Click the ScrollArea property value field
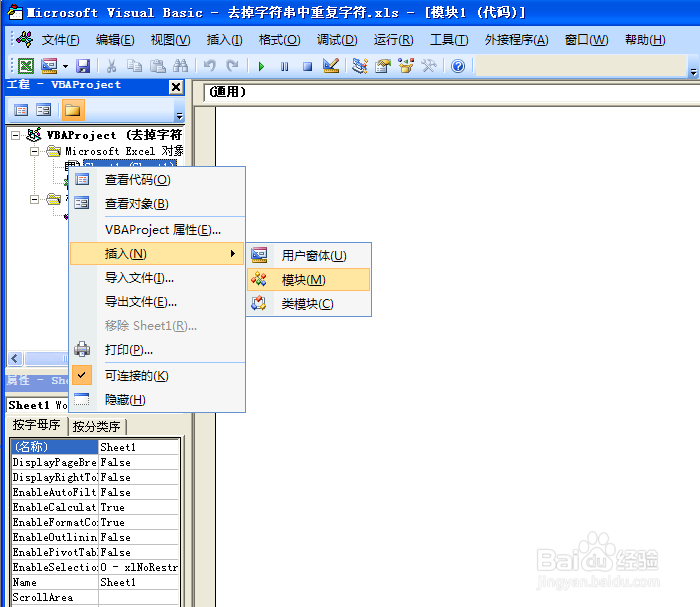 pos(138,597)
